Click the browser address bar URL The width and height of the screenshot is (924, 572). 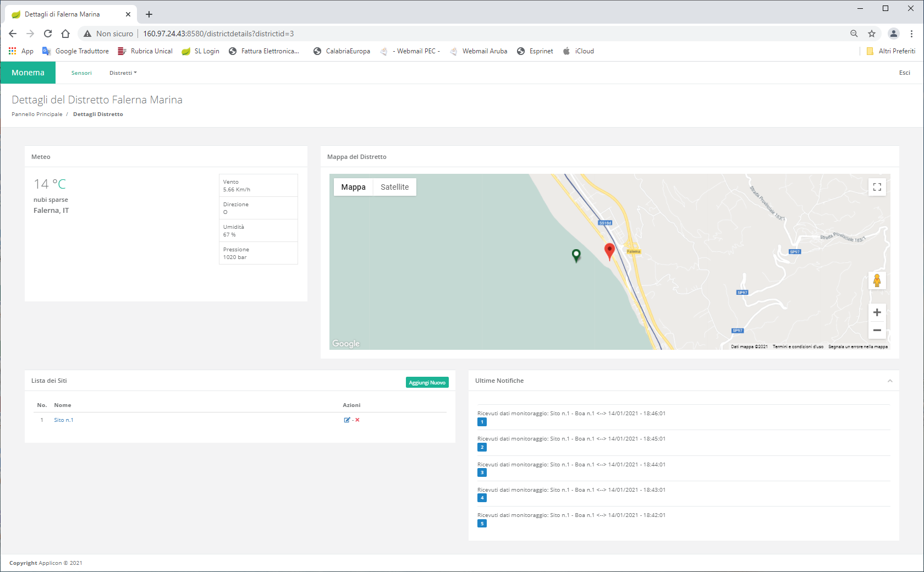218,34
